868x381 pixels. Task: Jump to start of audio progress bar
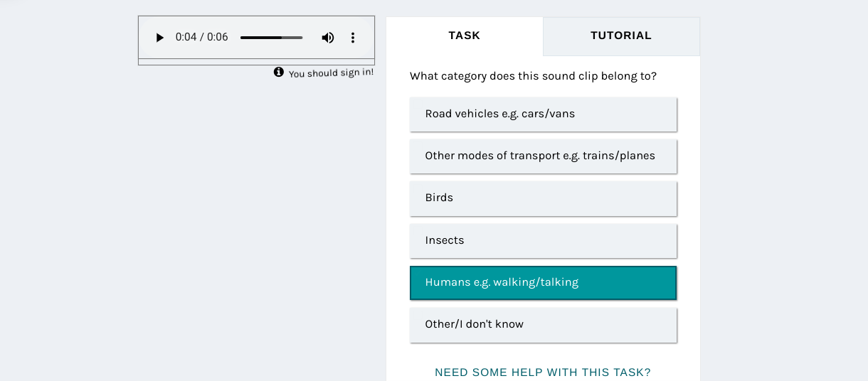click(x=241, y=38)
